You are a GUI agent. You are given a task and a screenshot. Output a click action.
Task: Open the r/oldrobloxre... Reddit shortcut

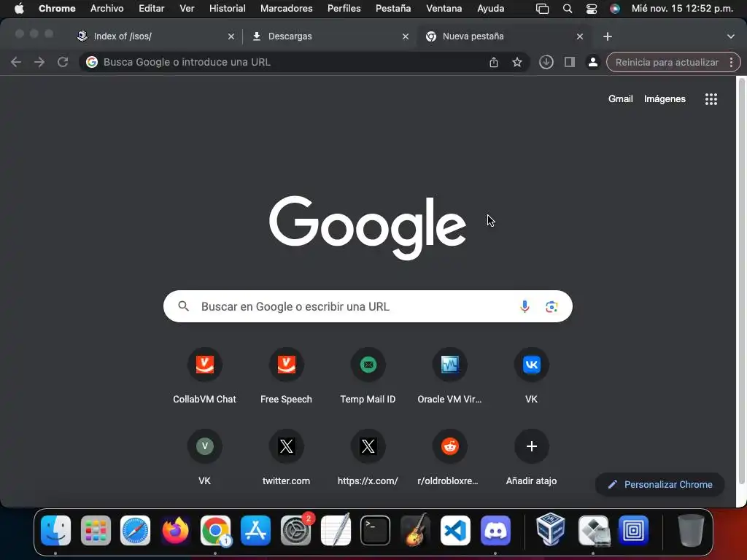[x=449, y=458]
